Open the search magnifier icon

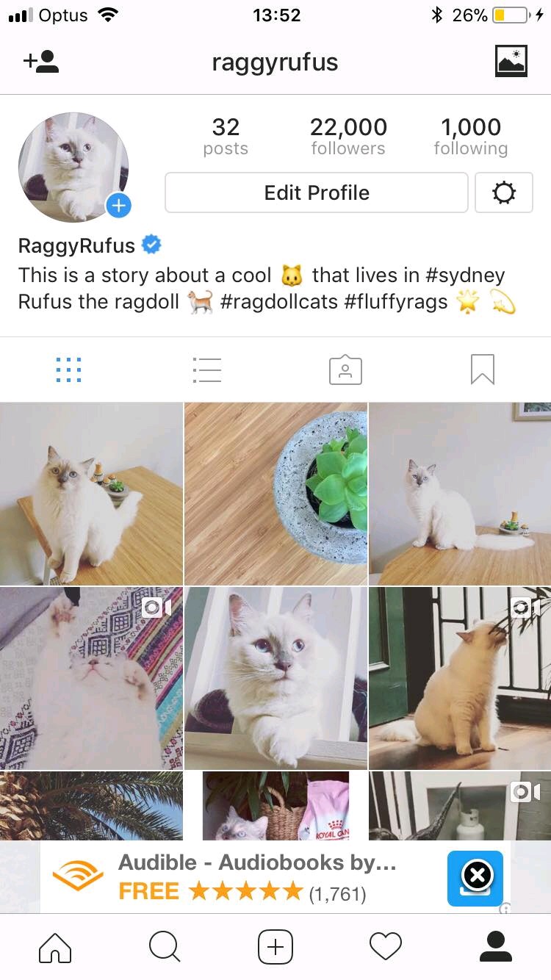165,947
